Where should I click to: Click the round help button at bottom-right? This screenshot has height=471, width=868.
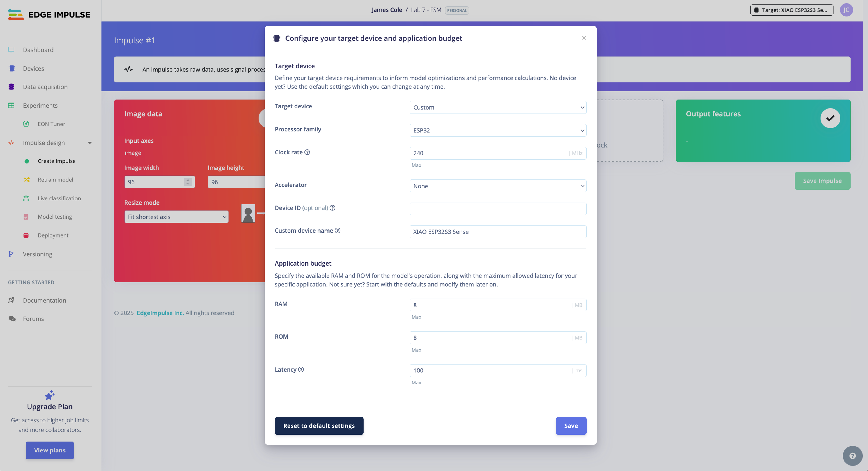(852, 456)
